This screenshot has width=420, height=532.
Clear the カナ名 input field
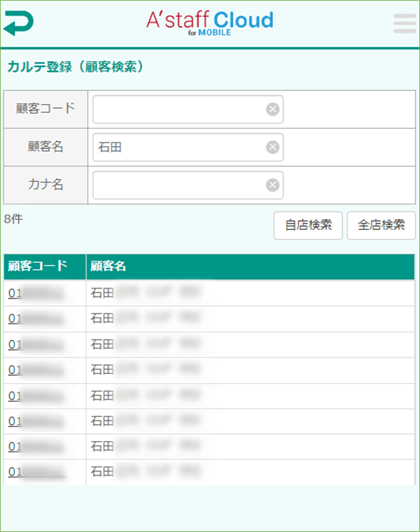click(272, 185)
